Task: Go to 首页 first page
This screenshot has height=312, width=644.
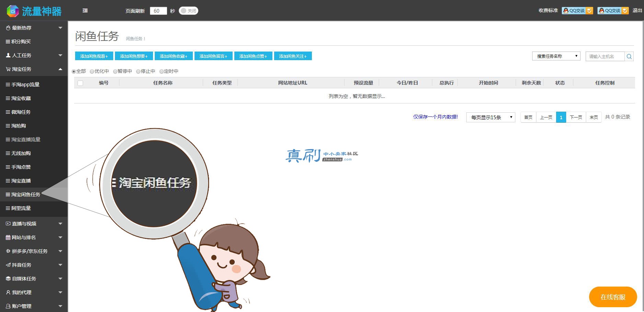Action: click(x=528, y=117)
